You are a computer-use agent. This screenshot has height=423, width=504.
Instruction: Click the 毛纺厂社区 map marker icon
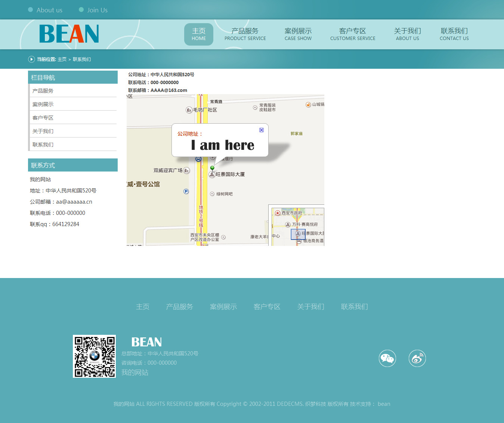pyautogui.click(x=189, y=110)
